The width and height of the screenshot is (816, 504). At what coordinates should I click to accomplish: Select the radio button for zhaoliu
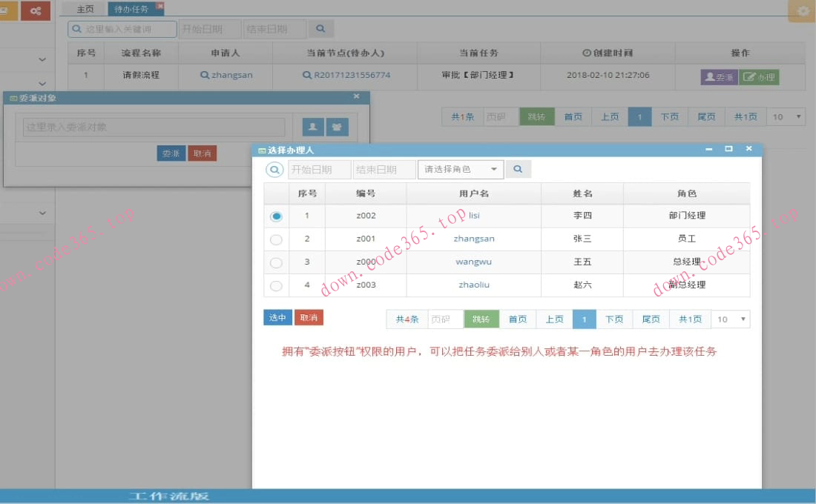pos(276,285)
